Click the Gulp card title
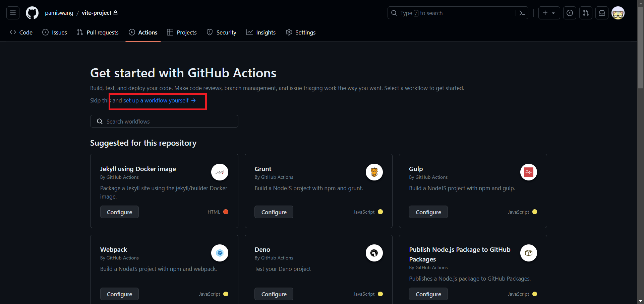Image resolution: width=644 pixels, height=304 pixels. pyautogui.click(x=416, y=169)
